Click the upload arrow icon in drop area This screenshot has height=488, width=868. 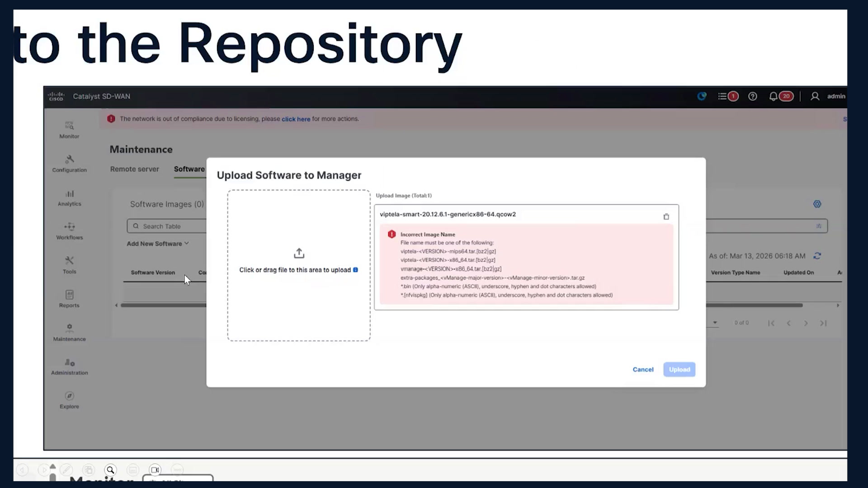pos(299,253)
